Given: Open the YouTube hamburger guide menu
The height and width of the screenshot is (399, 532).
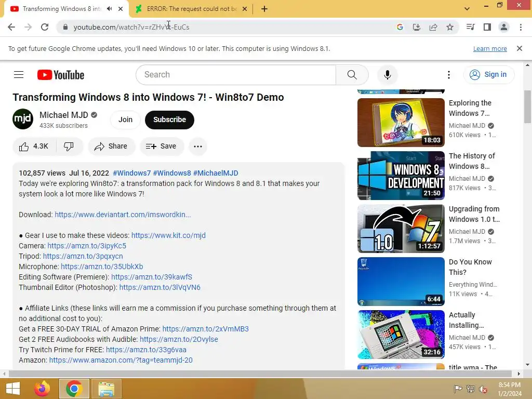Looking at the screenshot, I should pyautogui.click(x=19, y=75).
